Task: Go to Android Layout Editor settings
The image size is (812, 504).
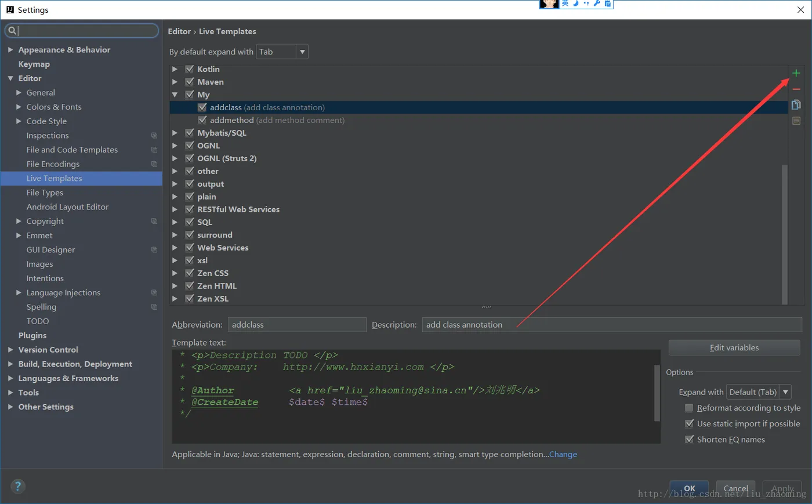Action: [x=67, y=207]
